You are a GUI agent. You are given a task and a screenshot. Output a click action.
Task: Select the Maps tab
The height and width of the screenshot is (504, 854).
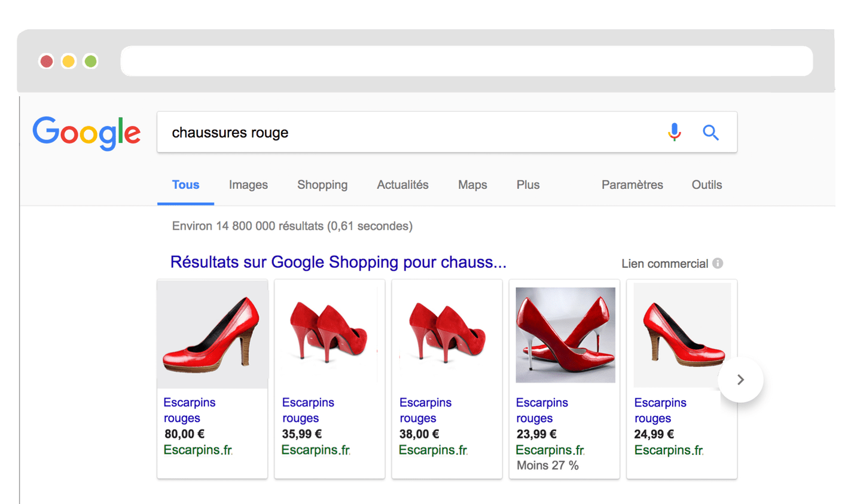[472, 185]
